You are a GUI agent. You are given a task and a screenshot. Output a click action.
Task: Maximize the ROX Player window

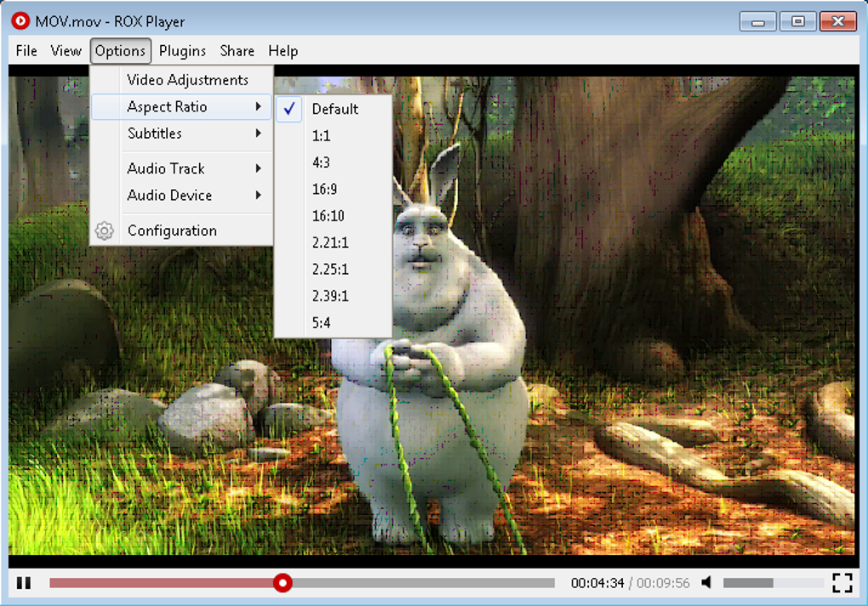pos(797,22)
